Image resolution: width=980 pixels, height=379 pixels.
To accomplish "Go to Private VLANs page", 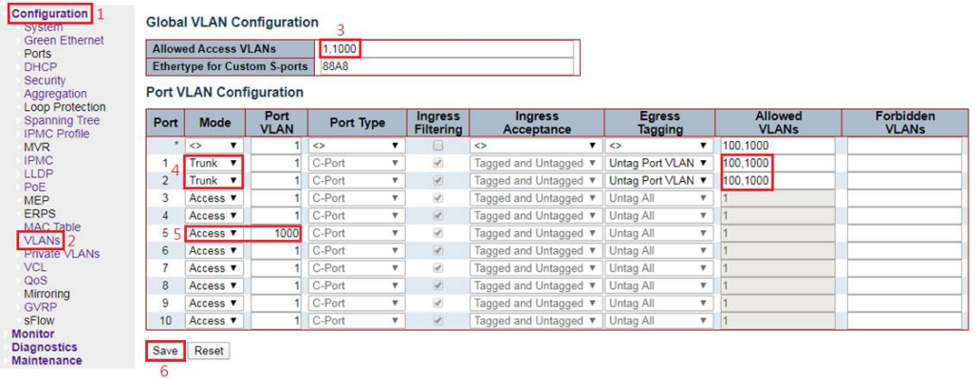I will pyautogui.click(x=62, y=254).
